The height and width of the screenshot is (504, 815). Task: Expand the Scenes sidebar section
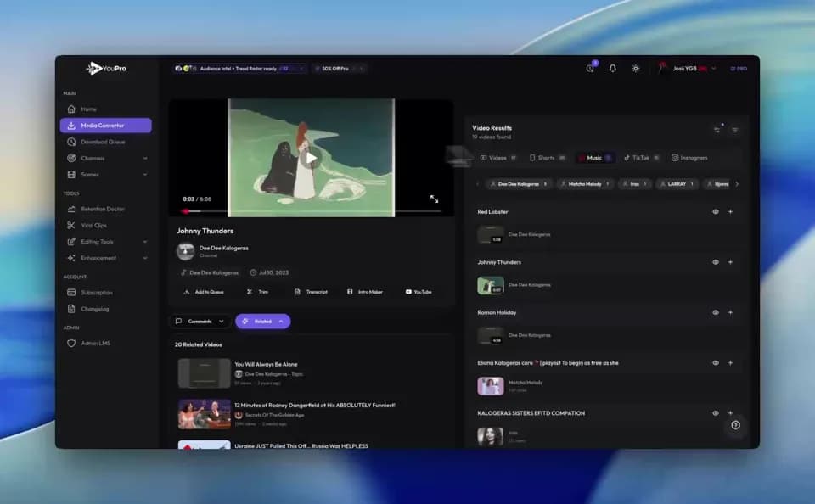(x=105, y=175)
